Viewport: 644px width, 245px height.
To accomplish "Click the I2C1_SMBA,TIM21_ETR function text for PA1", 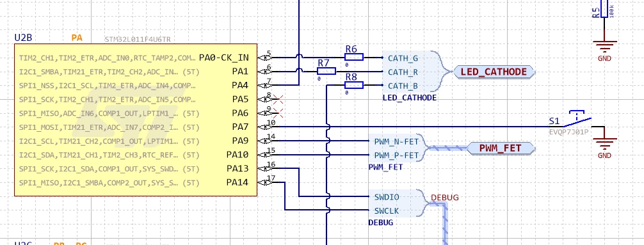I will [109, 72].
